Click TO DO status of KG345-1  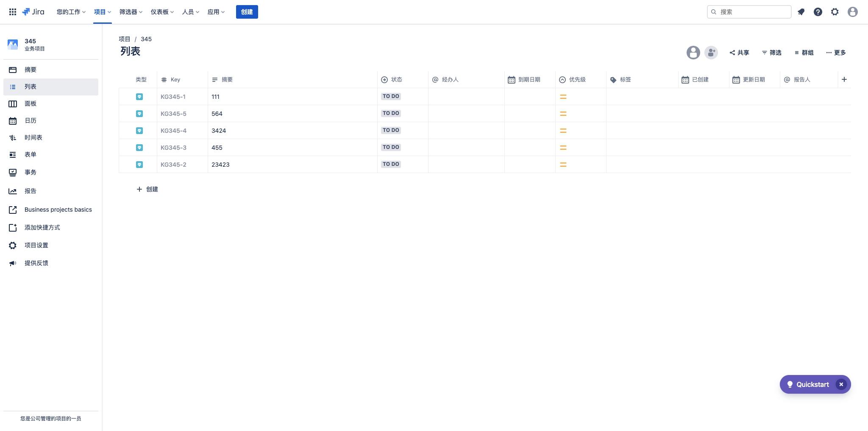[391, 96]
